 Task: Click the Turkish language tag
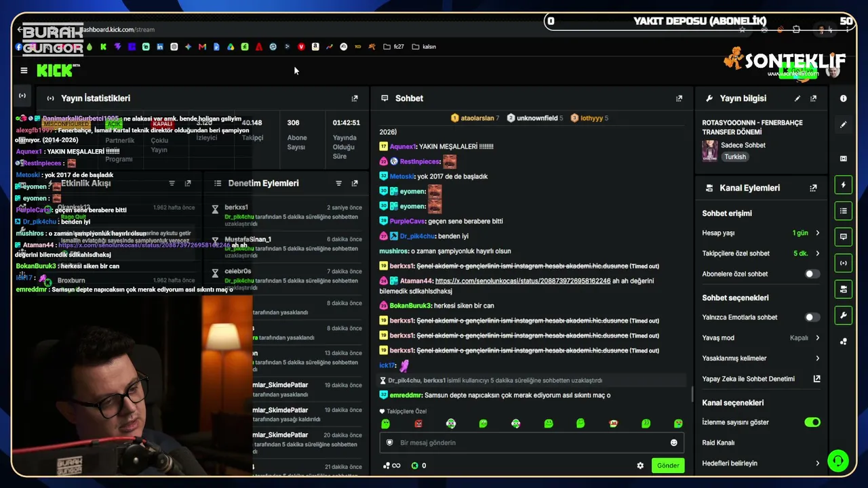[x=734, y=157]
